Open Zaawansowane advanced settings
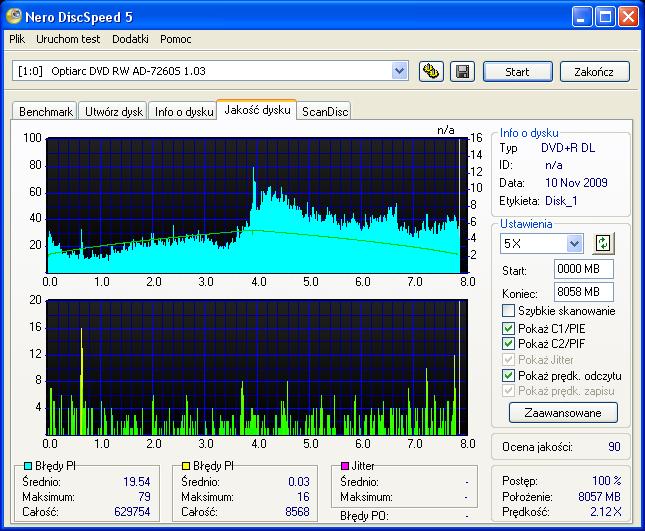 point(563,413)
